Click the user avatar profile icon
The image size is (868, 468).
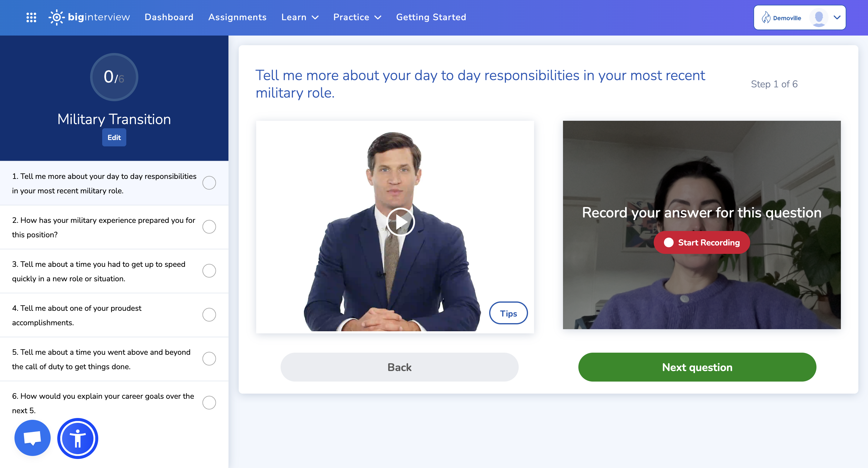pyautogui.click(x=819, y=17)
